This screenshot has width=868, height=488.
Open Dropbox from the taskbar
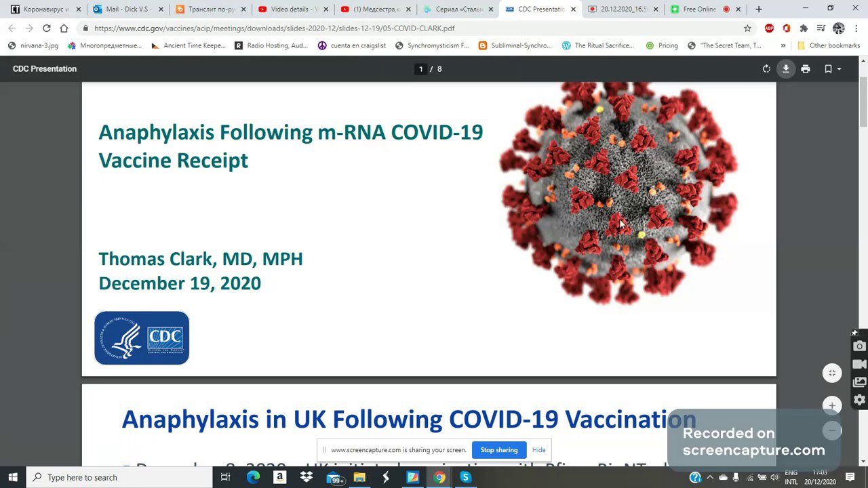coord(306,477)
